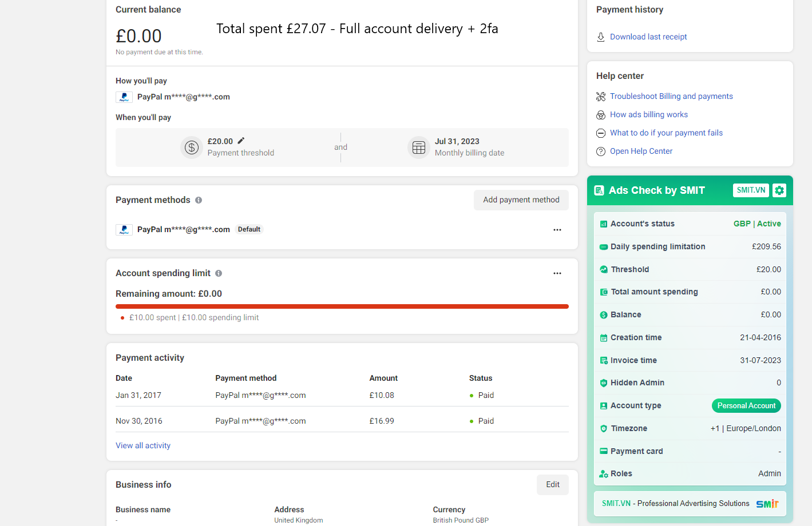This screenshot has height=526, width=812.
Task: Click the Account's status row icon
Action: pos(603,224)
